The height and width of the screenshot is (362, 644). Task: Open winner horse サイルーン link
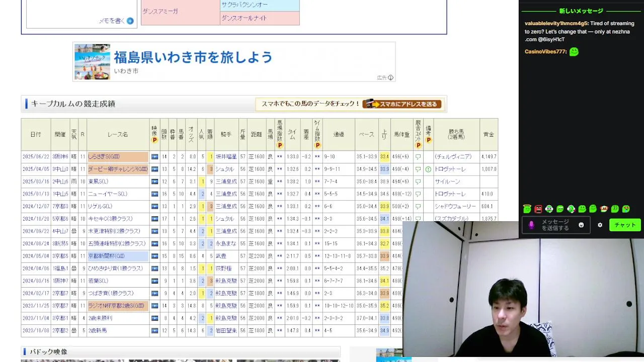pyautogui.click(x=447, y=182)
